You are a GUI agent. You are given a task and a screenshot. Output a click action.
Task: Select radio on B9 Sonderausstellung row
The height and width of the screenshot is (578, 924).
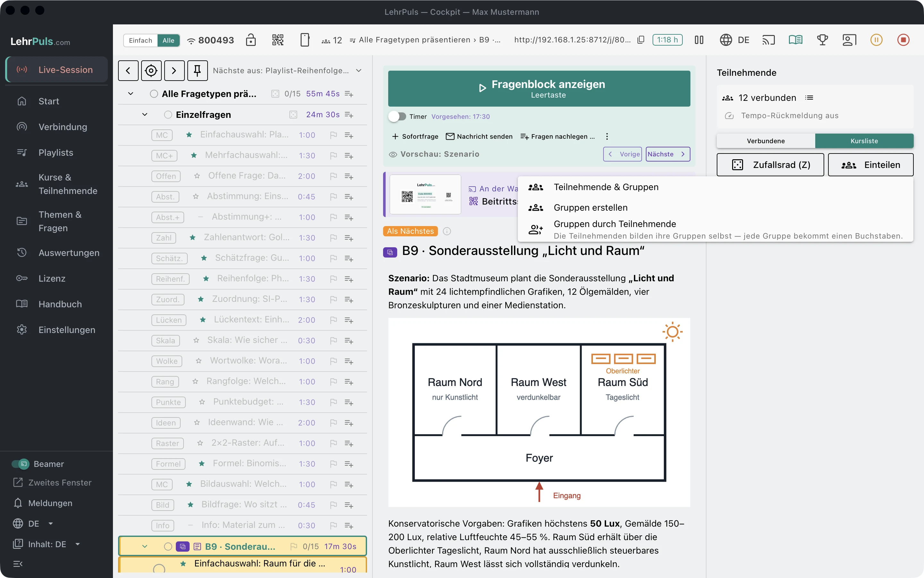pyautogui.click(x=168, y=546)
